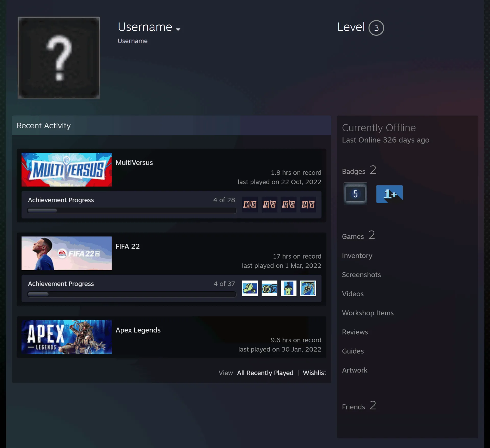This screenshot has height=448, width=490.
Task: Click the Apex Legends game title
Action: [x=138, y=330]
